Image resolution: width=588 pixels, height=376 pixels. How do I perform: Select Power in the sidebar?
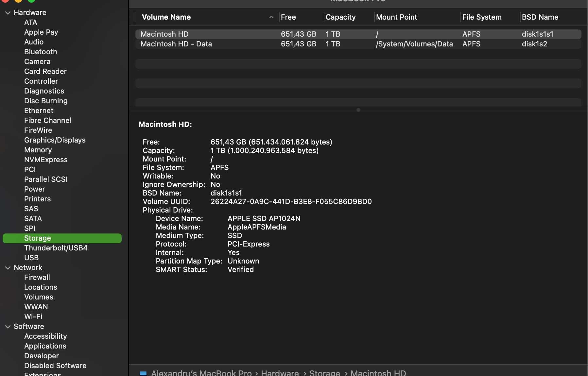coord(34,189)
